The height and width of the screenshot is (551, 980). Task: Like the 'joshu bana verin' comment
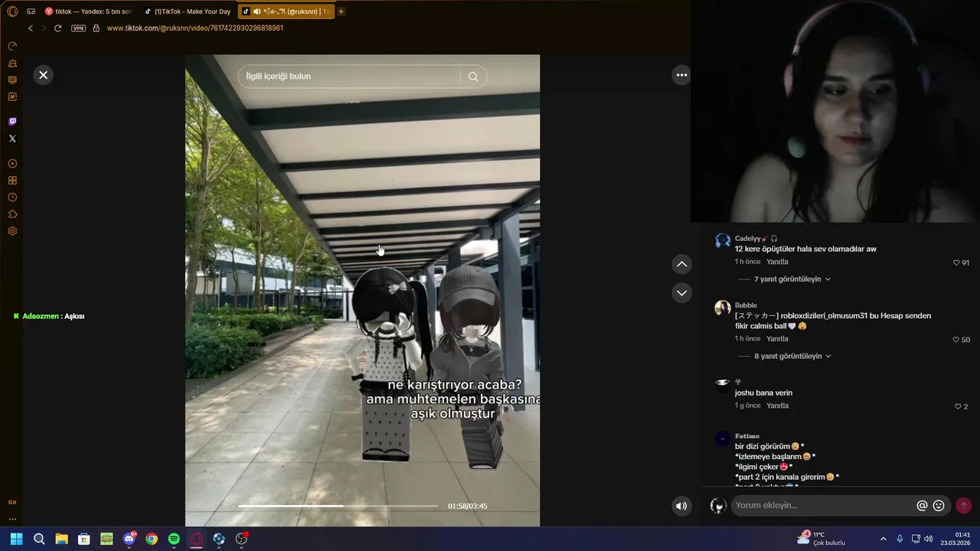[x=958, y=406]
